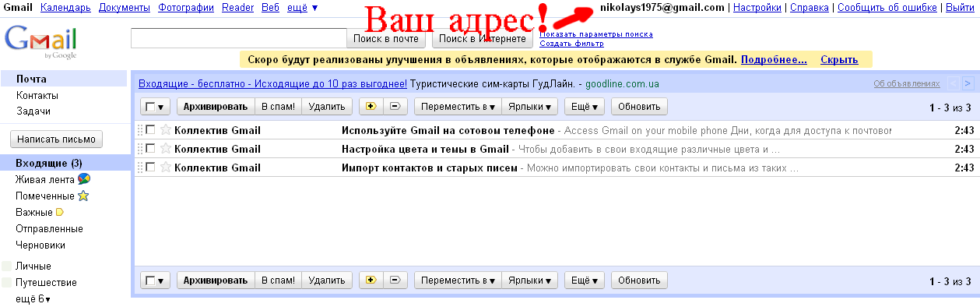Image resolution: width=980 pixels, height=307 pixels.
Task: Go to next ad with right arrow
Action: tap(968, 83)
